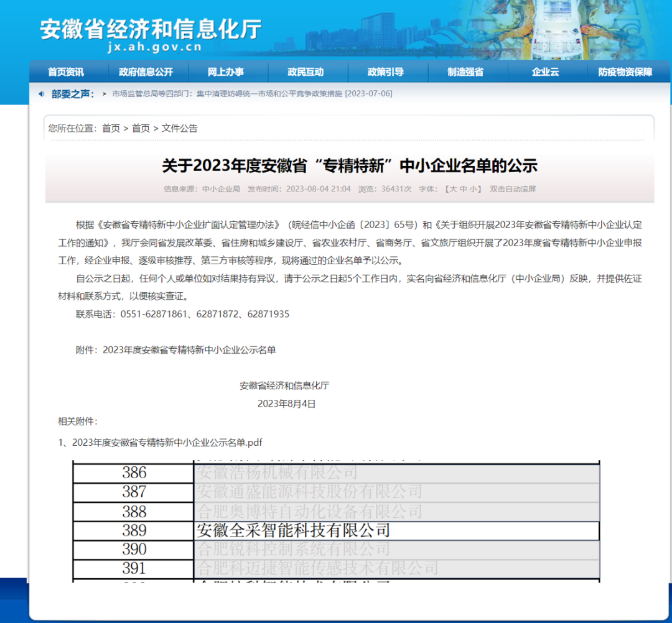672x623 pixels.
Task: Set font size to 小
Action: [473, 189]
